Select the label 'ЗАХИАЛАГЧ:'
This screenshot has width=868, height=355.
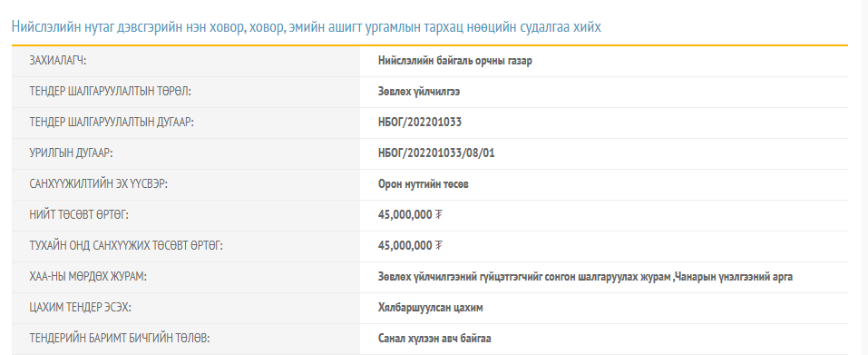(57, 61)
